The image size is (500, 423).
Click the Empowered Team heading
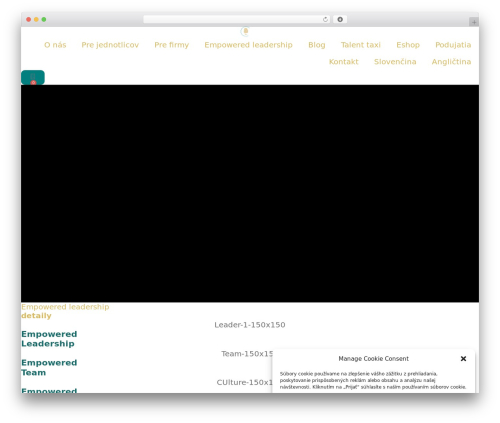(x=49, y=367)
